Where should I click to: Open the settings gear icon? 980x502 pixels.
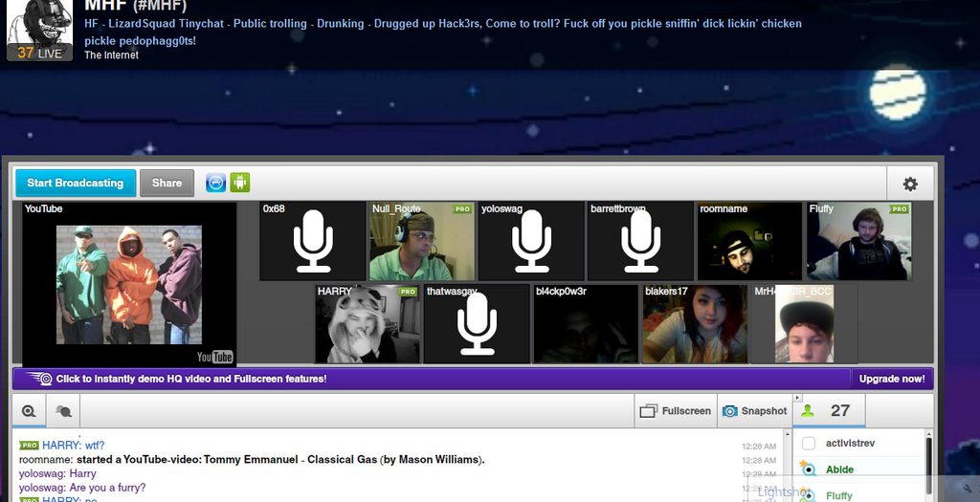910,184
